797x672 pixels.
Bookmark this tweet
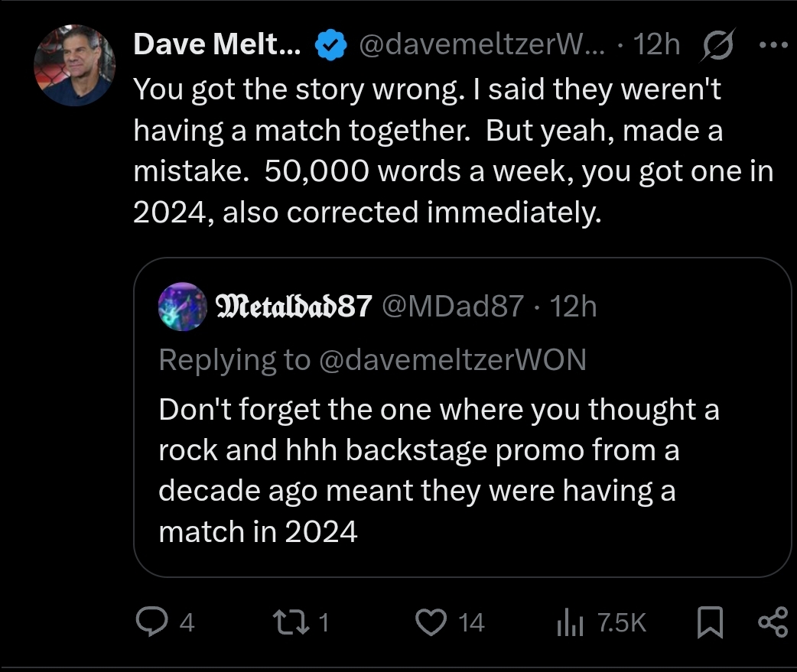(711, 623)
